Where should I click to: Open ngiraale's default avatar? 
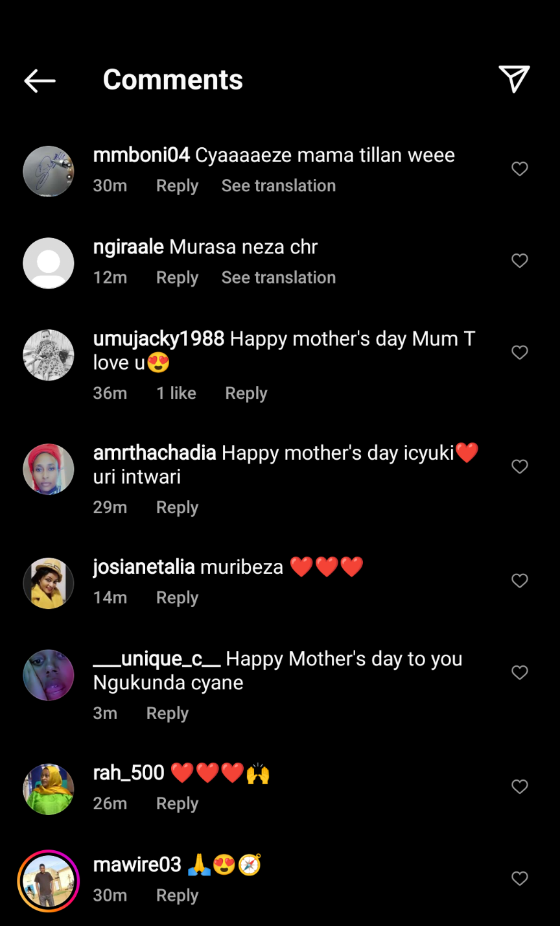coord(49,263)
